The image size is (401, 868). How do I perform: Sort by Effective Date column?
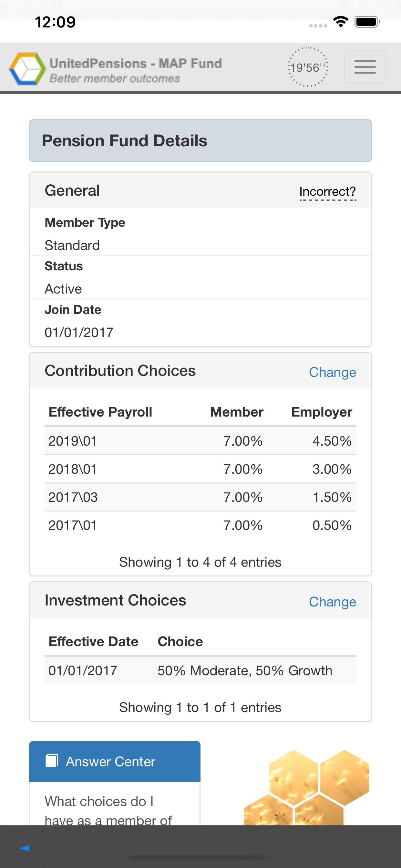pos(93,641)
